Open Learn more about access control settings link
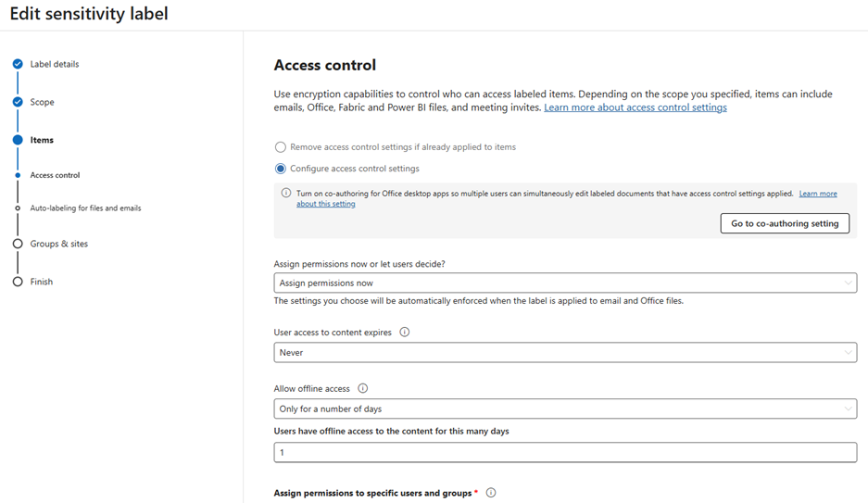This screenshot has height=503, width=868. [635, 107]
